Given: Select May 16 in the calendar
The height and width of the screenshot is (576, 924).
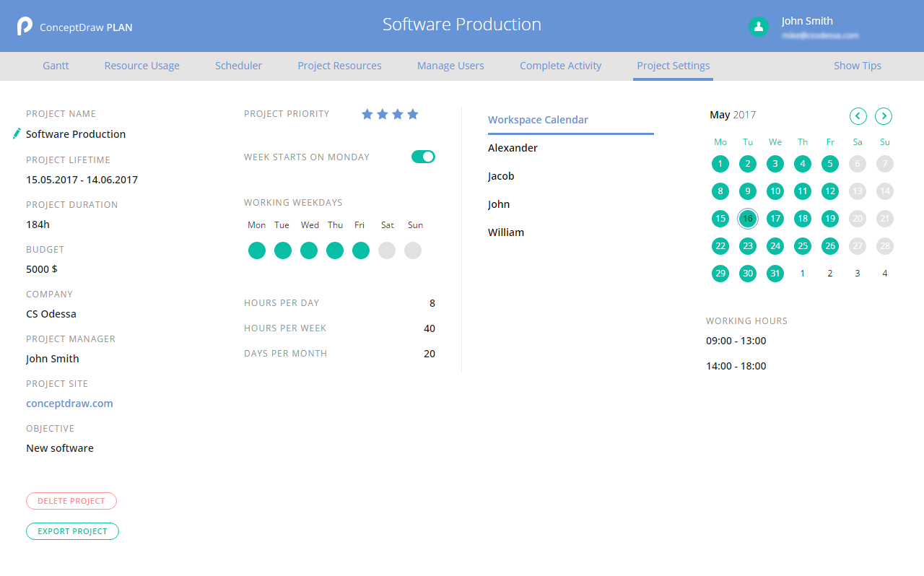Looking at the screenshot, I should pos(748,219).
